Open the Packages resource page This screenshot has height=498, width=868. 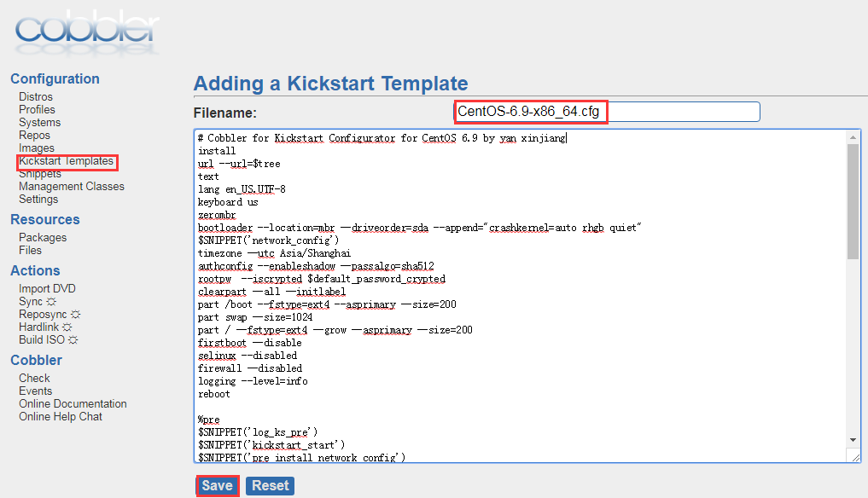tap(43, 237)
